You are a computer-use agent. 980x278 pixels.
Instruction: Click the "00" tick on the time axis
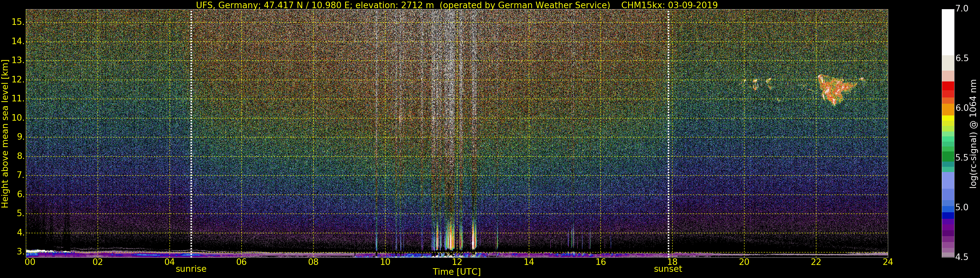[30, 262]
